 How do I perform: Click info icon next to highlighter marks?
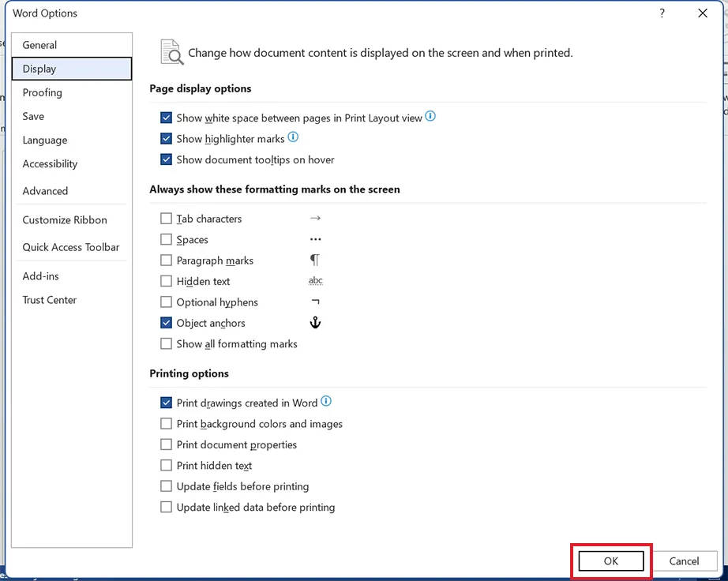293,137
